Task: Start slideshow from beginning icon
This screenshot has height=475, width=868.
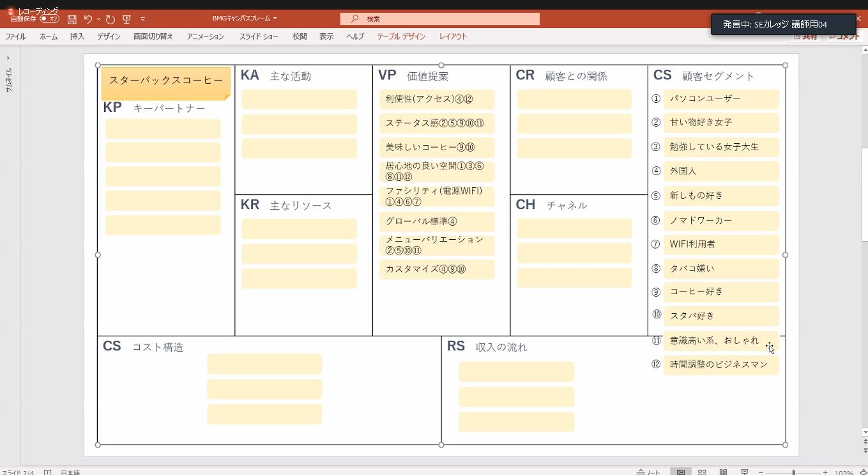Action: [x=126, y=20]
